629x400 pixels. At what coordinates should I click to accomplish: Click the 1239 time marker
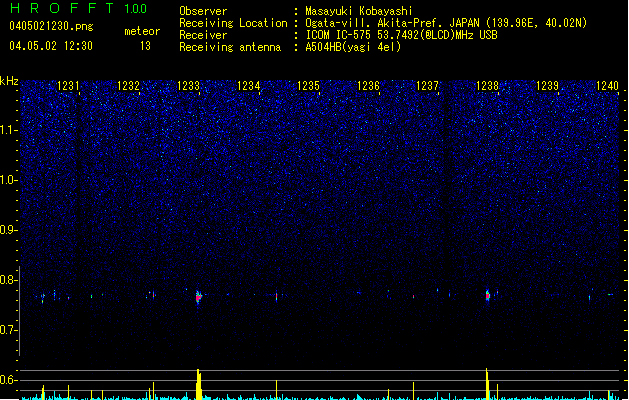tap(548, 86)
